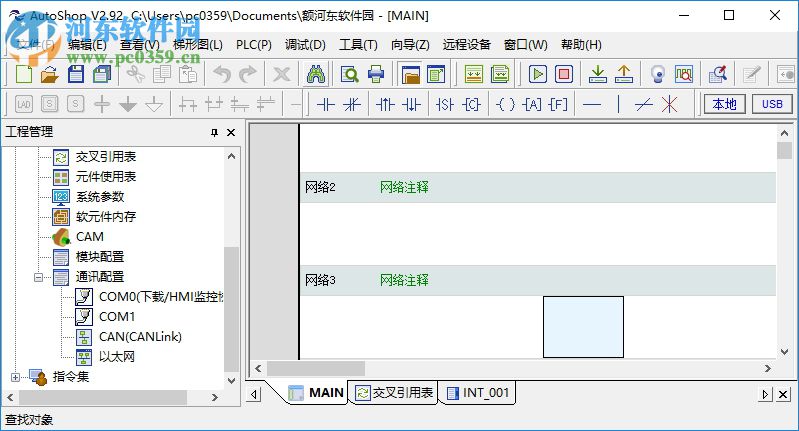Open the 向导(Z) menu
This screenshot has width=799, height=431.
[410, 45]
